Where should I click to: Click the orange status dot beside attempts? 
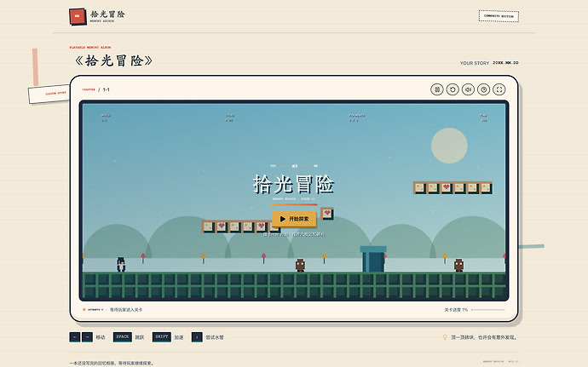[84, 310]
